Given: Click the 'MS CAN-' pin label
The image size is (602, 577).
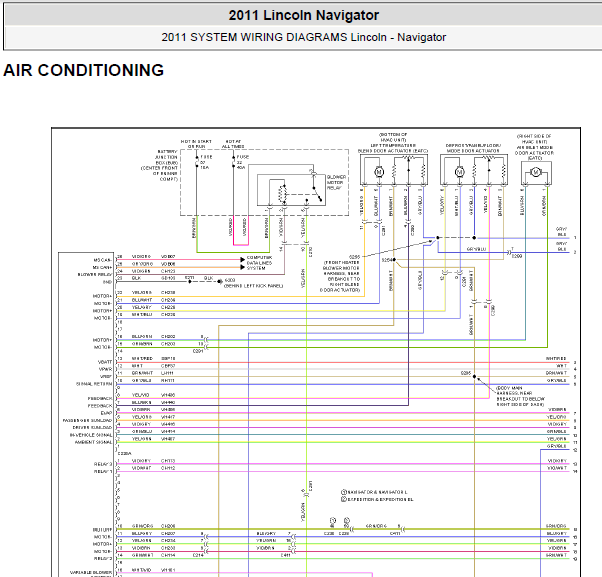Looking at the screenshot, I should [x=103, y=260].
